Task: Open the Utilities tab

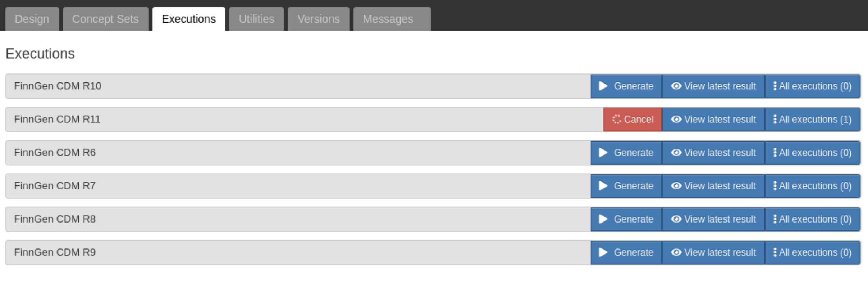Action: [x=256, y=19]
